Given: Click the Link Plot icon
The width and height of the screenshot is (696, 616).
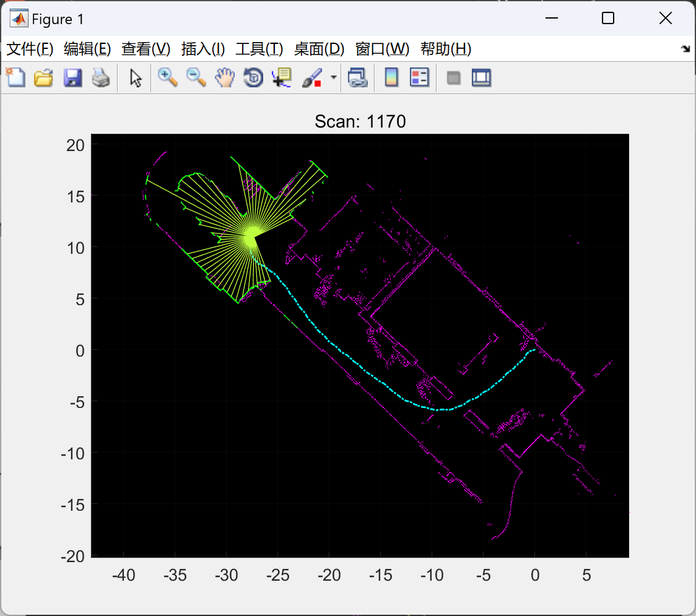Looking at the screenshot, I should coord(358,77).
